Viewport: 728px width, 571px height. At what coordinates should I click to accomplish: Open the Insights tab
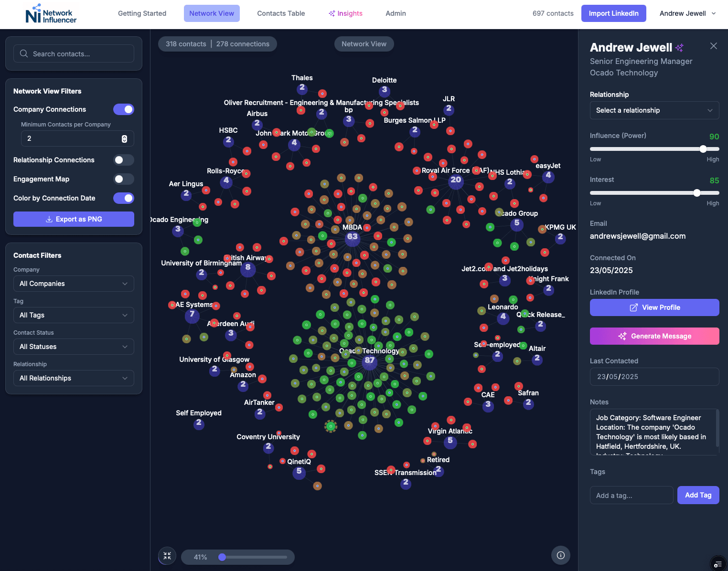point(345,13)
